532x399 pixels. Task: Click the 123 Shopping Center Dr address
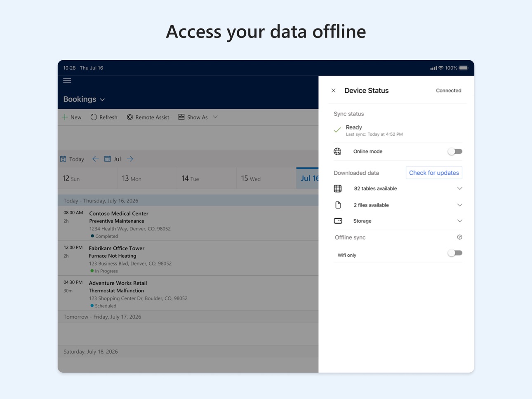[x=138, y=298]
